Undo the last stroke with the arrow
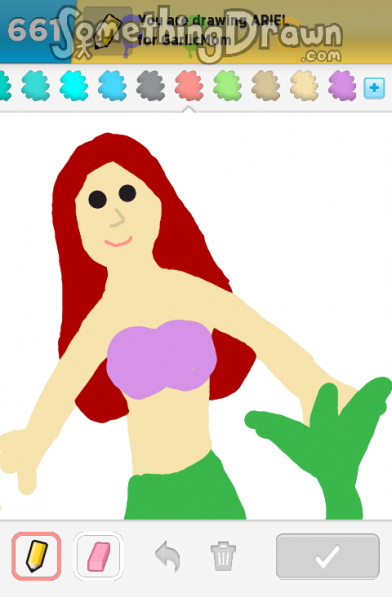The image size is (392, 597). (x=168, y=556)
